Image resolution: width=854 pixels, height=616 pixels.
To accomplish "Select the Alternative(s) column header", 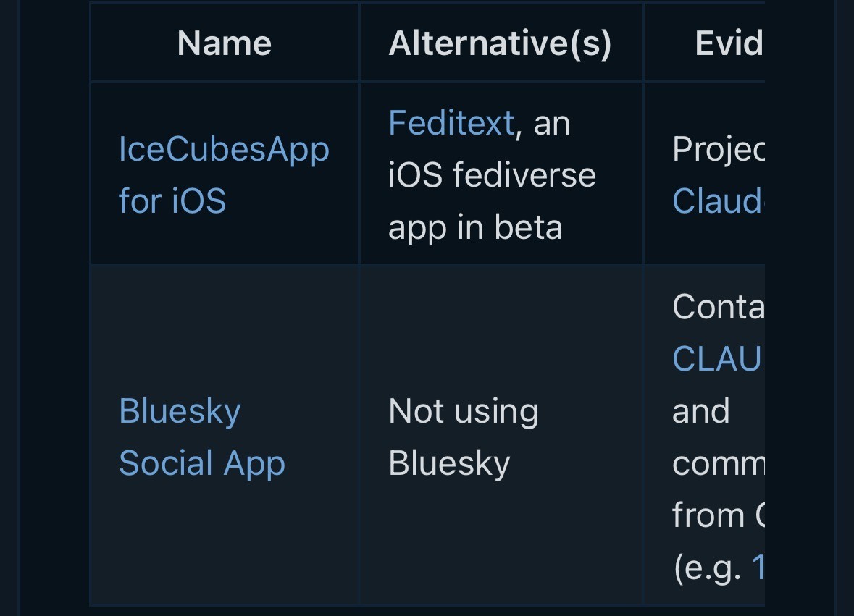I will pos(500,43).
